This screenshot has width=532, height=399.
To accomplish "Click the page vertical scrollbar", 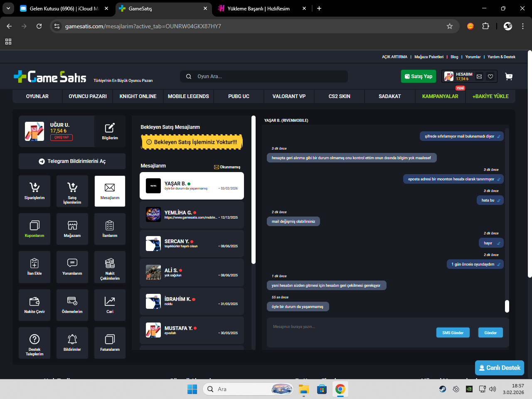I will tap(530, 164).
